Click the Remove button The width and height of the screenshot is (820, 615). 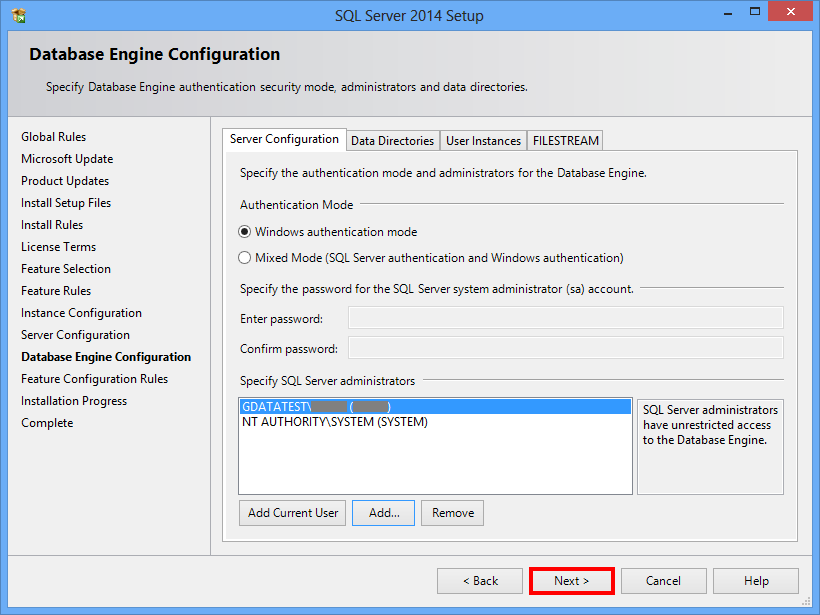coord(452,513)
